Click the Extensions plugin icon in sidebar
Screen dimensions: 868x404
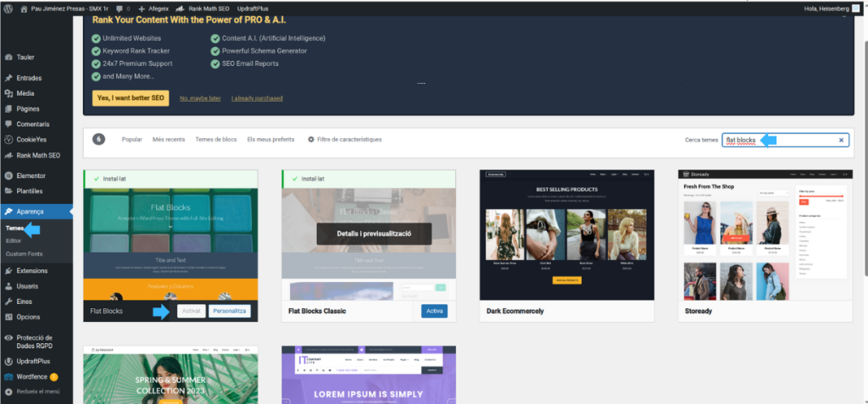(8, 271)
